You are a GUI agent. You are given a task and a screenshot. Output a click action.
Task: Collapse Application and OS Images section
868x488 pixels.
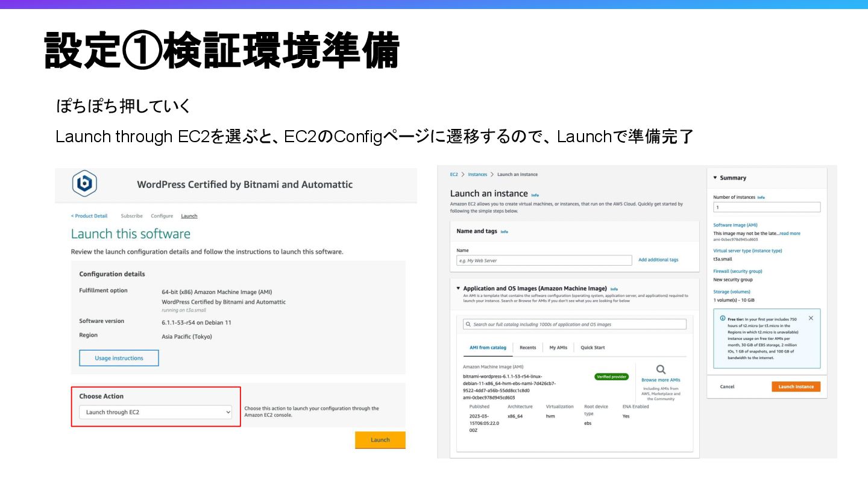pos(458,289)
